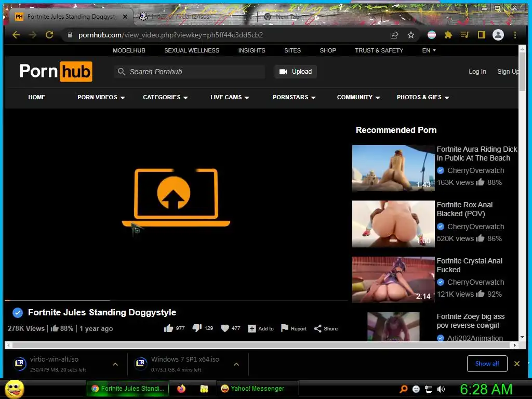This screenshot has height=399, width=532.
Task: Click the volume speaker tray icon
Action: [x=442, y=389]
